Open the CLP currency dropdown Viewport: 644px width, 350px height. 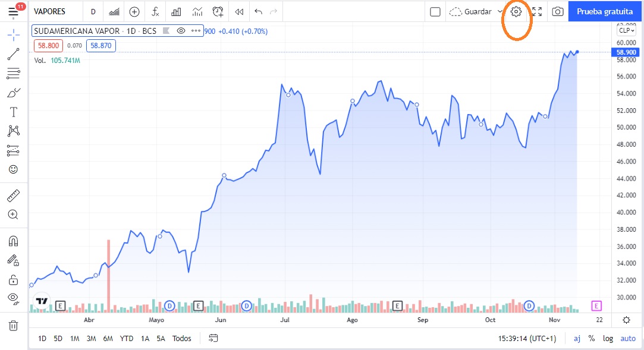627,30
